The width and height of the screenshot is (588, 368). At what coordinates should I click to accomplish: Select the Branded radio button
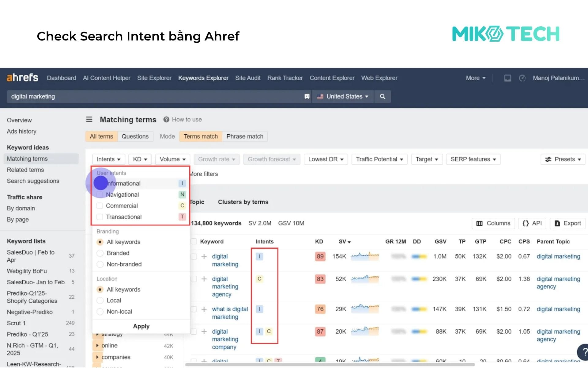point(100,253)
